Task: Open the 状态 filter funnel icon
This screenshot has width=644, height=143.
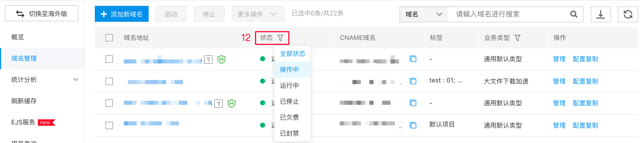Action: click(280, 38)
